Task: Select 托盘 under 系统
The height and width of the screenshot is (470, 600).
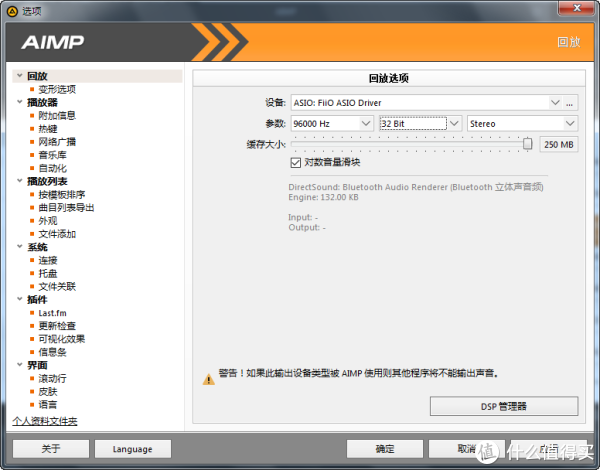Action: click(x=48, y=273)
